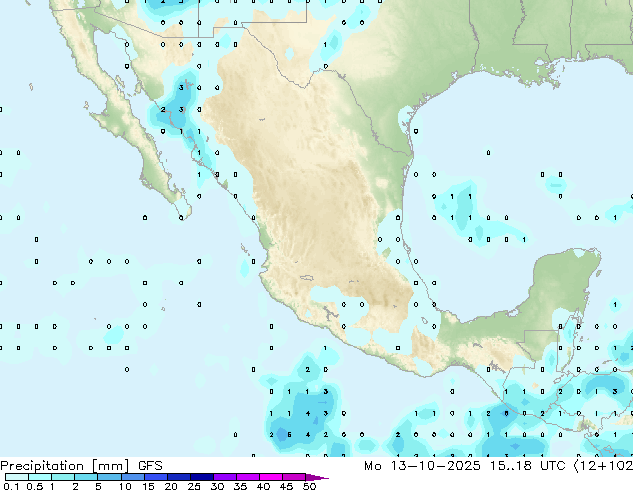
Task: Select the 40–45 mm magenta legend swatch
Action: [x=271, y=477]
